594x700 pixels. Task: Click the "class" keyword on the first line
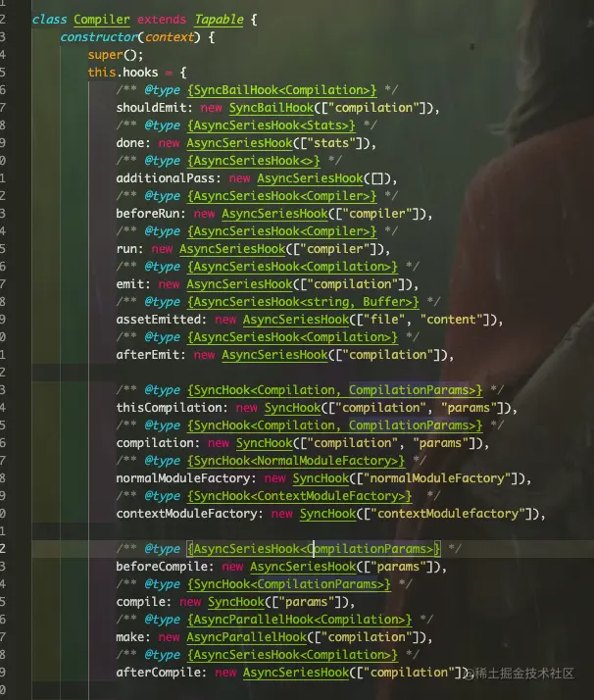pyautogui.click(x=49, y=20)
